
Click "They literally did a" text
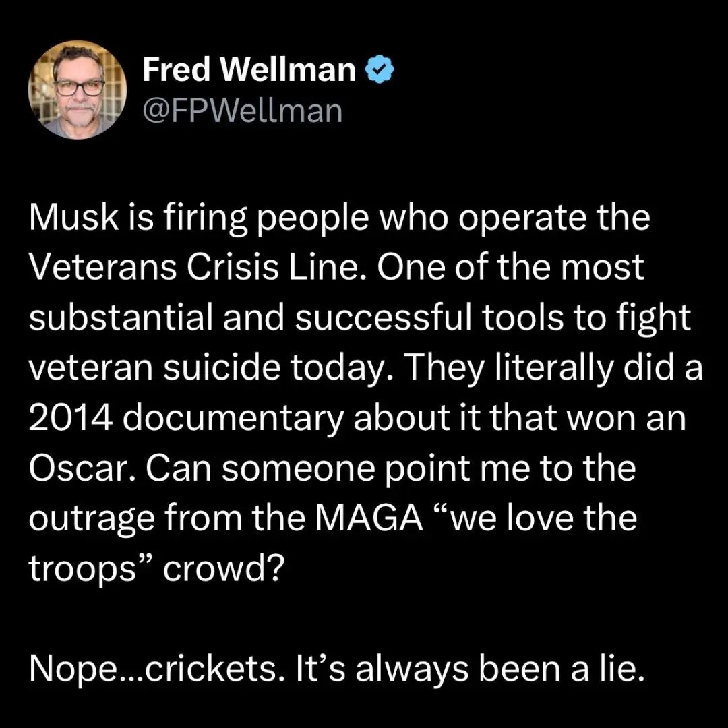(x=553, y=367)
